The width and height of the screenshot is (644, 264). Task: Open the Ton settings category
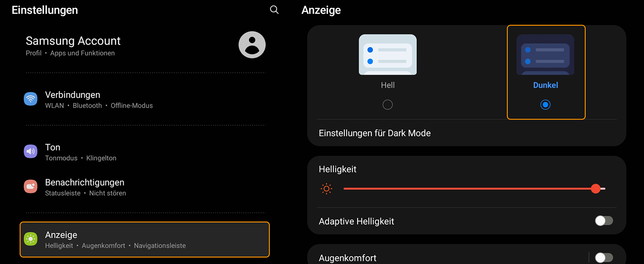tap(145, 152)
